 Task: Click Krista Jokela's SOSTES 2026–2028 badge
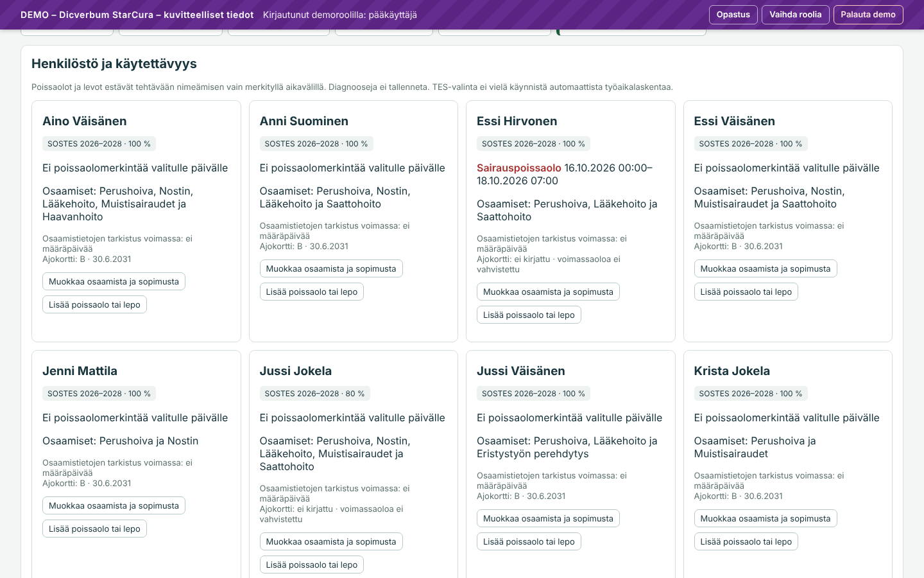pyautogui.click(x=751, y=394)
